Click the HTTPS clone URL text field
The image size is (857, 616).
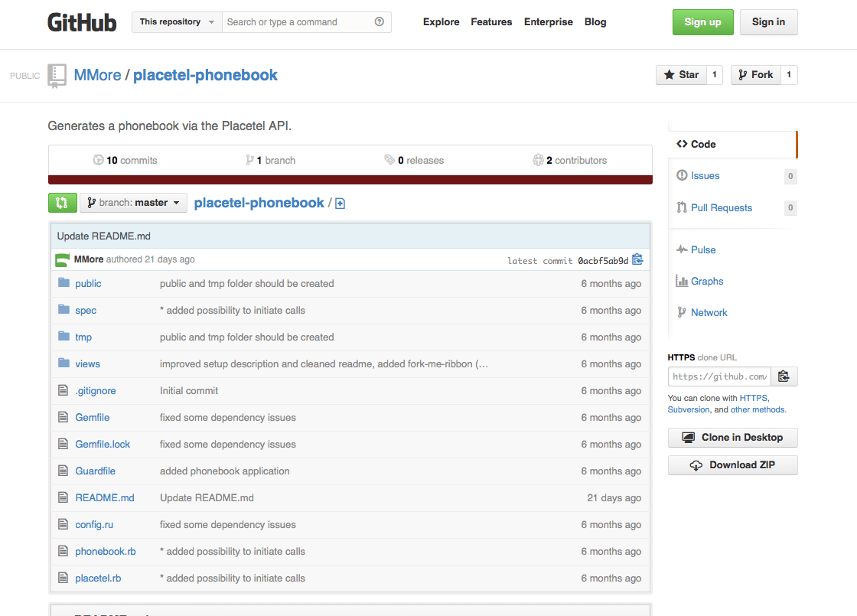point(719,376)
